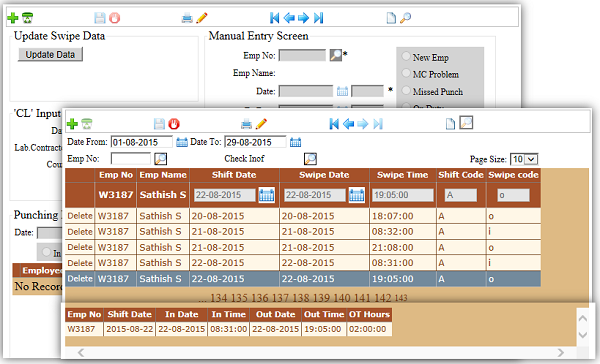Open calendar for Date To field
Viewport: 600px width, 364px height.
[x=295, y=142]
